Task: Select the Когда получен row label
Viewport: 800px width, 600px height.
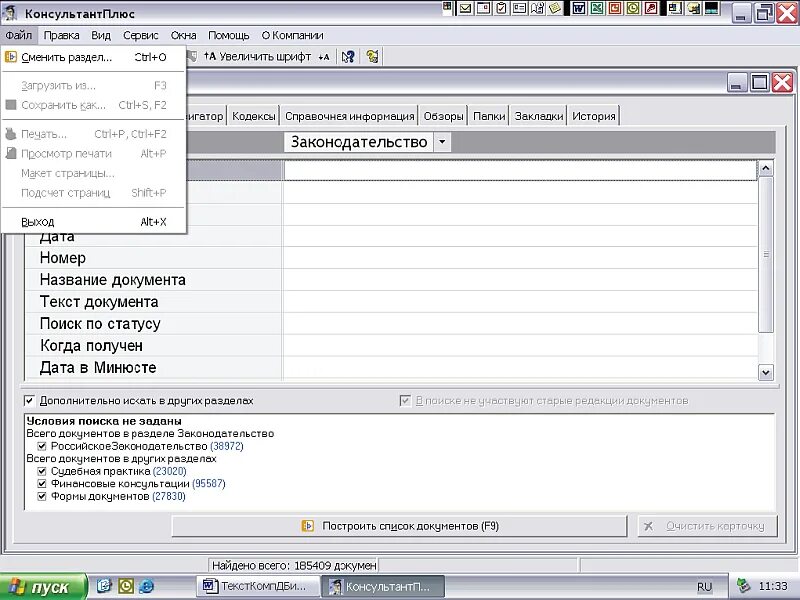Action: click(91, 346)
